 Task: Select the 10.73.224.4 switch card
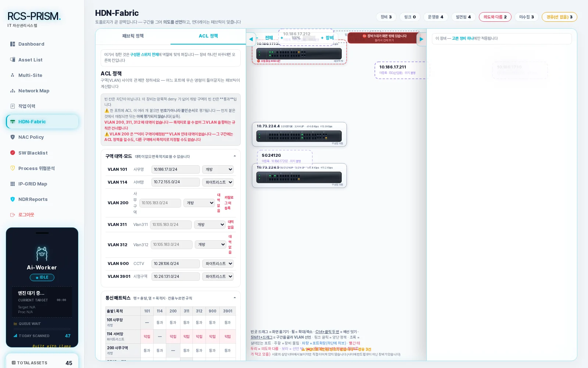pos(299,134)
